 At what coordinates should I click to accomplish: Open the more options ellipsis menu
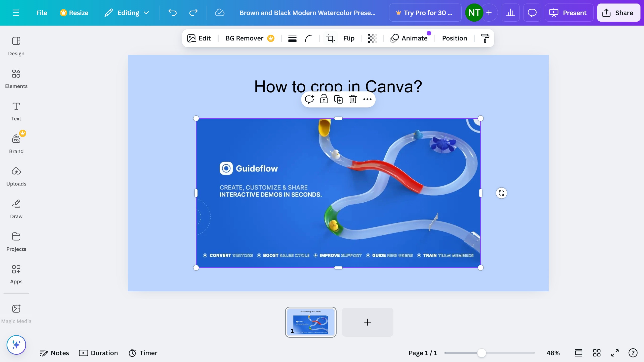pyautogui.click(x=367, y=99)
